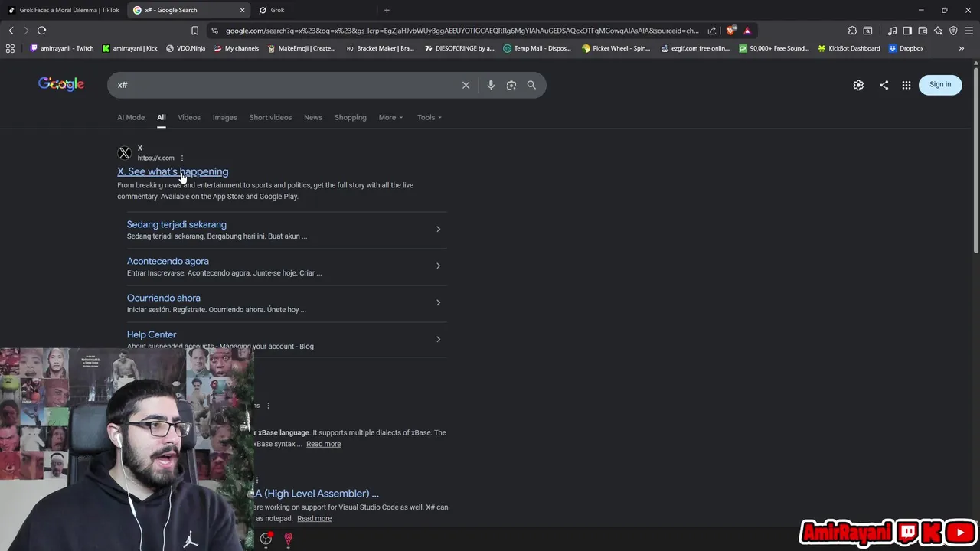Open the chevron on Sedang terjadi sekarang row
This screenshot has height=551, width=980.
438,229
